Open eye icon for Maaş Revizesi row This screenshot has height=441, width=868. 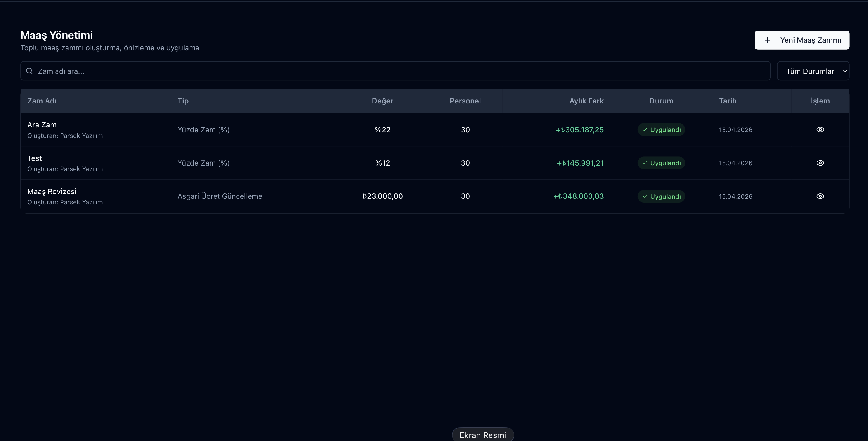[x=820, y=196]
